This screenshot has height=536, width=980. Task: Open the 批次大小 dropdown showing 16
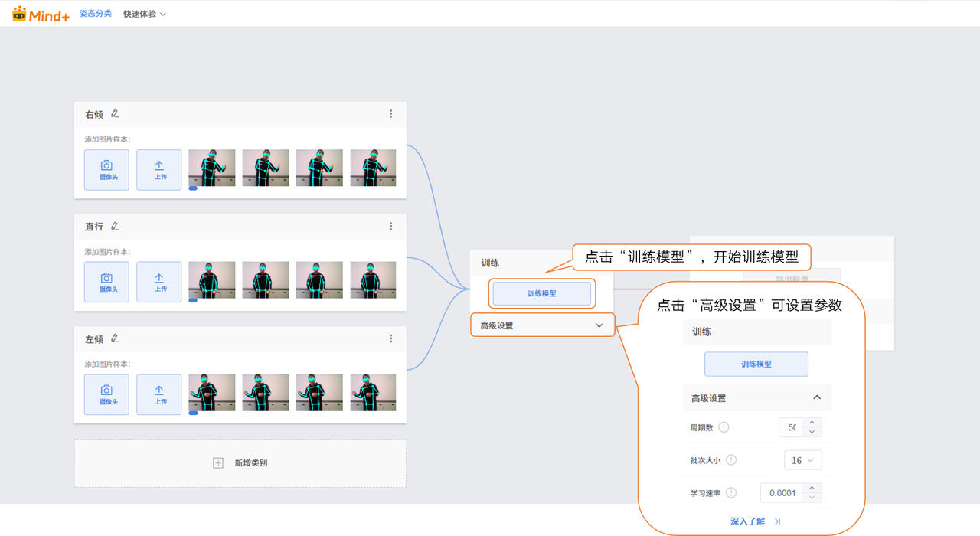pyautogui.click(x=802, y=460)
